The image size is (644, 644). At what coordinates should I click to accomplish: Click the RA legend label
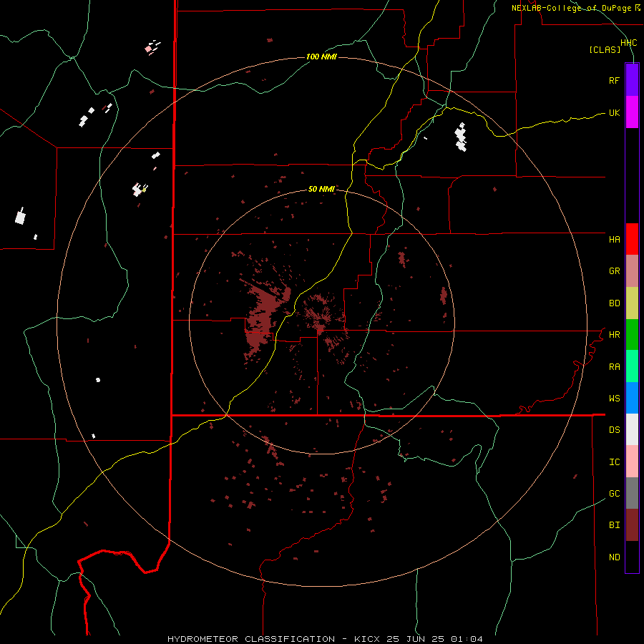[614, 367]
